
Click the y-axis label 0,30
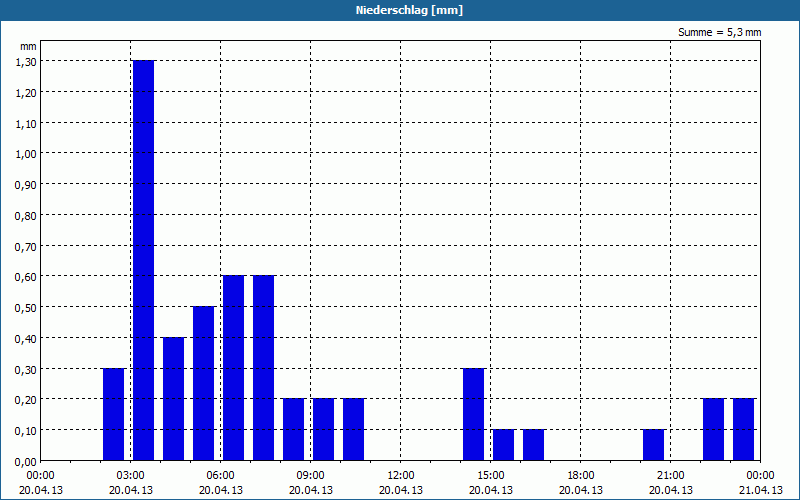[26, 369]
